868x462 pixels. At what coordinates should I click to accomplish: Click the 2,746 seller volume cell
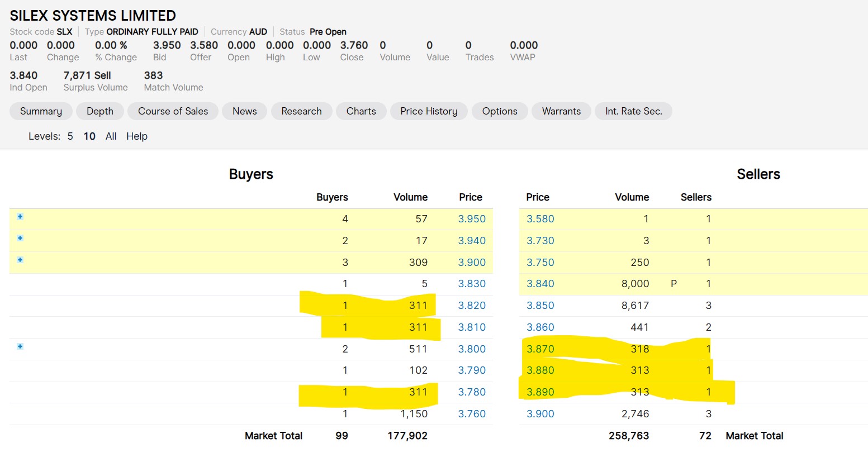[x=635, y=414]
